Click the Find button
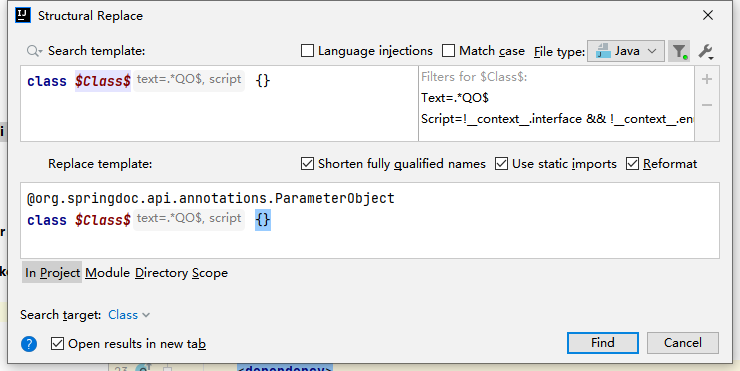 click(603, 343)
